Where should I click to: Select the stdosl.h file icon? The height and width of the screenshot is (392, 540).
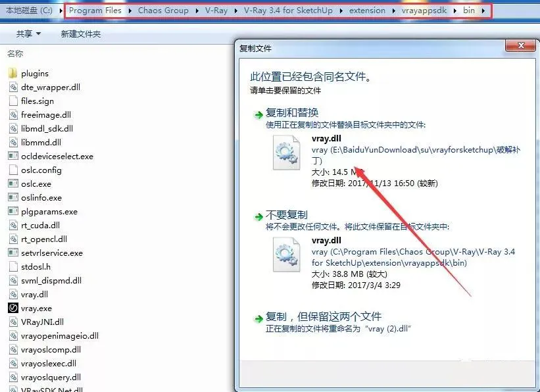coord(13,266)
